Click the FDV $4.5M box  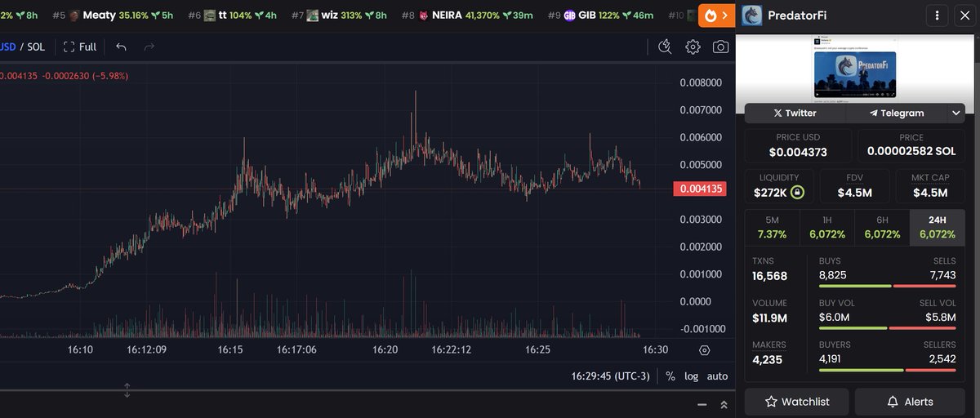(x=855, y=185)
